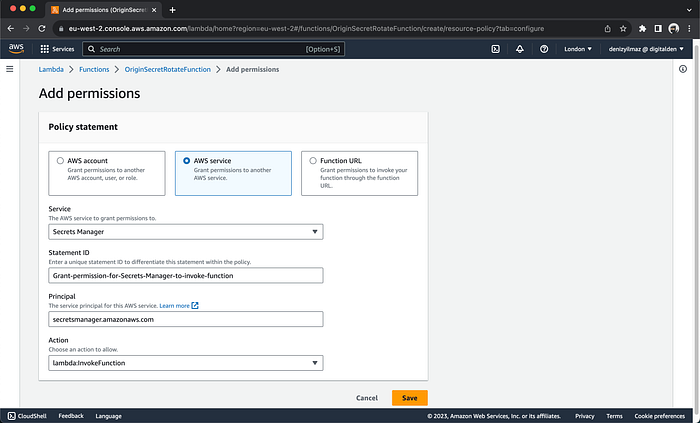Screen dimensions: 700x423
Task: Open the Action dropdown showing lambda:InvokeFunction
Action: [x=186, y=363]
